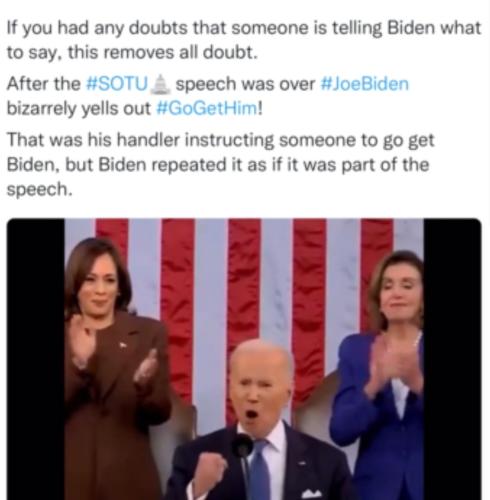Click the 'speech was over' text
Viewport: 490px width, 500px height.
(245, 84)
